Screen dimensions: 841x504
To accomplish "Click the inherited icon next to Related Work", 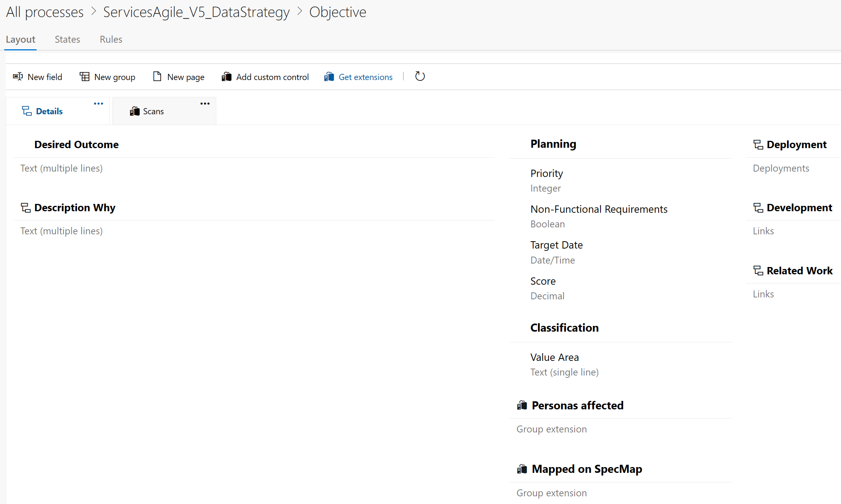I will 758,270.
